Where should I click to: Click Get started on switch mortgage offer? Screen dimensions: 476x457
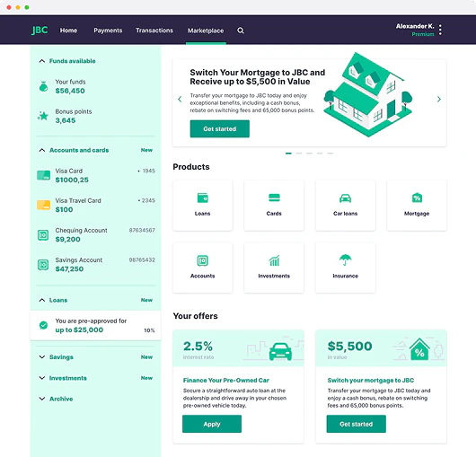click(x=356, y=424)
